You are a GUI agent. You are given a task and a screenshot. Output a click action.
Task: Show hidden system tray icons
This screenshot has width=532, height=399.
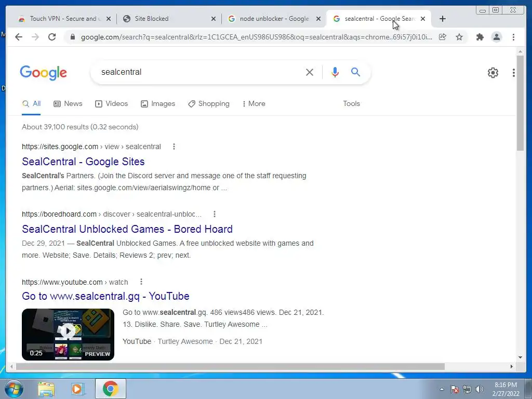coord(442,389)
